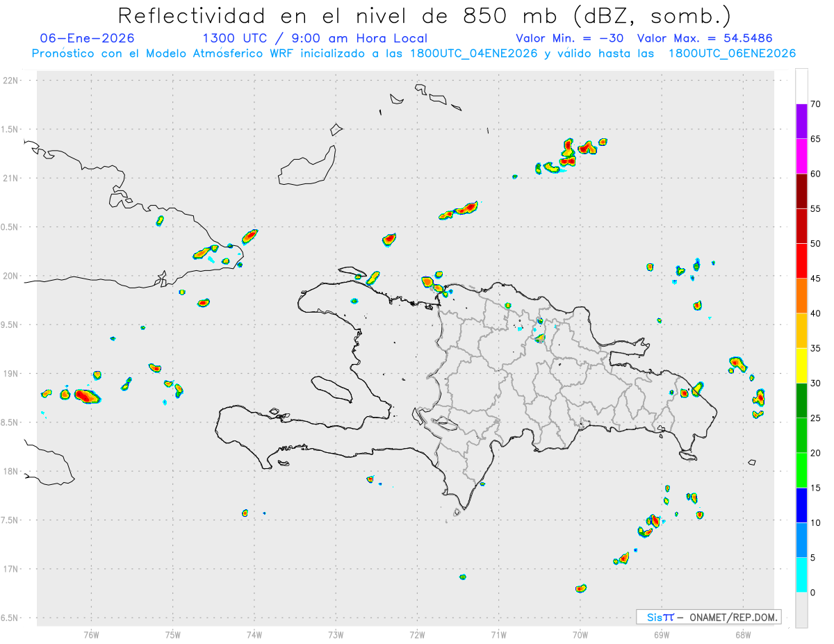The width and height of the screenshot is (834, 644).
Task: Click the '50' value on the color scale
Action: point(815,243)
